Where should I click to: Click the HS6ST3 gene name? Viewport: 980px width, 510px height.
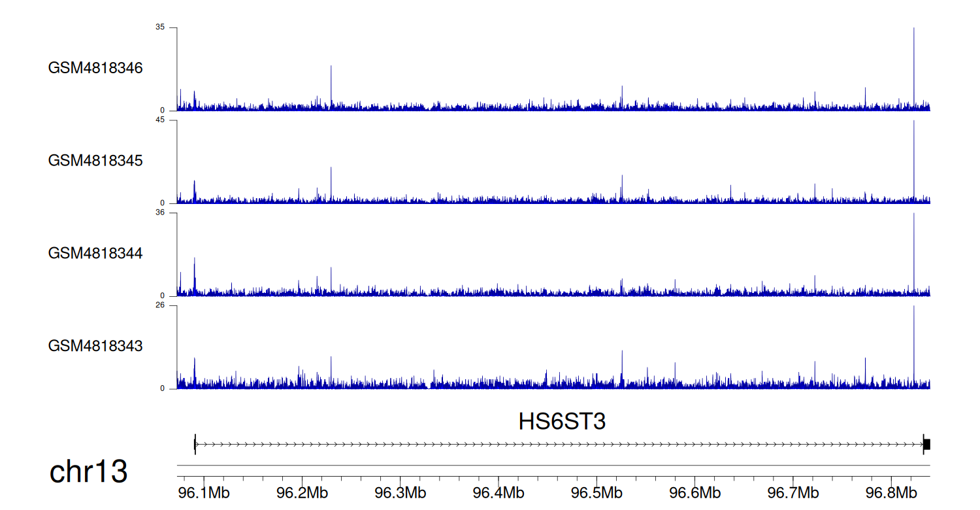(x=562, y=422)
